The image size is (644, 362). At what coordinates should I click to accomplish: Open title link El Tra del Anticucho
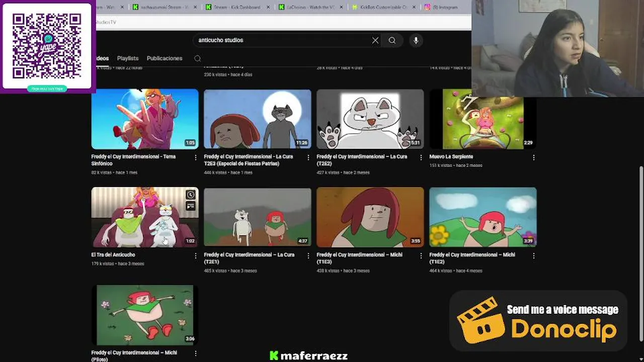coord(113,254)
